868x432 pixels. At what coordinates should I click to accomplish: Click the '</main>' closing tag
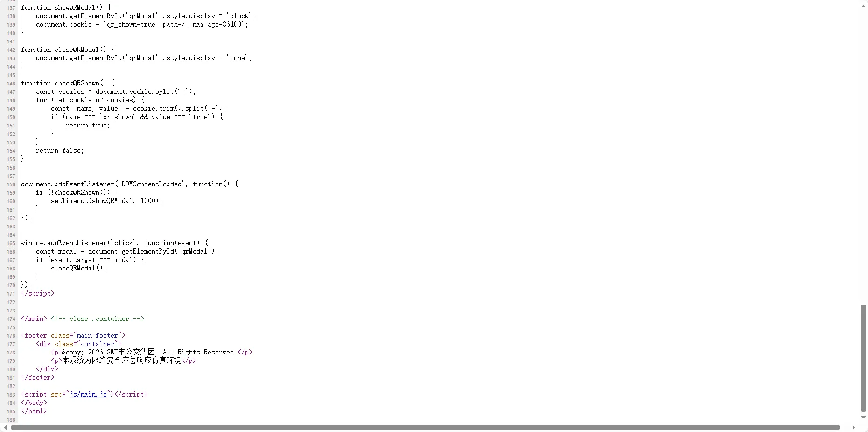point(34,319)
